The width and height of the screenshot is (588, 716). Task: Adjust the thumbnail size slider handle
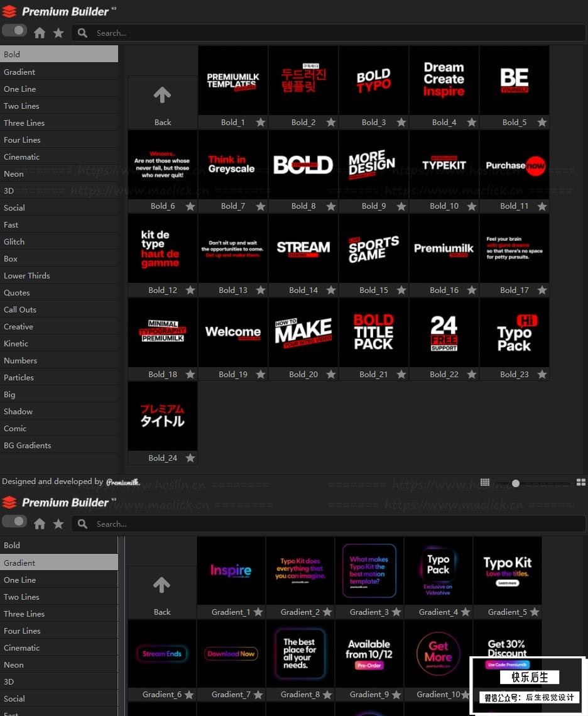(x=516, y=483)
